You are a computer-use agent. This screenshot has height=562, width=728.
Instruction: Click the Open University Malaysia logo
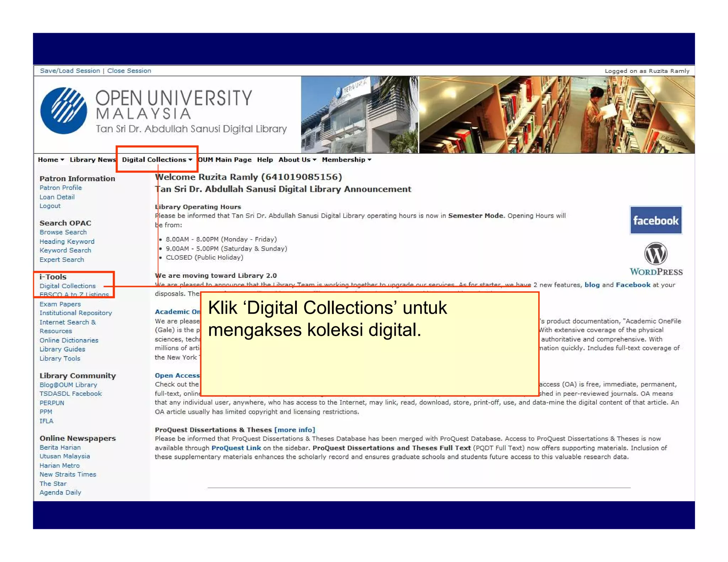tap(64, 110)
